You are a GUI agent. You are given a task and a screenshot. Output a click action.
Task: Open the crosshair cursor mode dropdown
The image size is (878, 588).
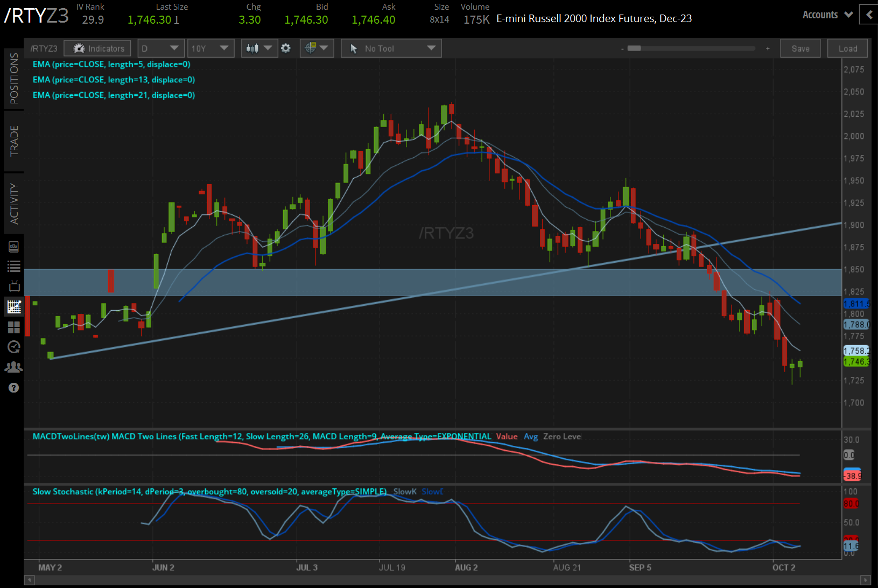[317, 48]
